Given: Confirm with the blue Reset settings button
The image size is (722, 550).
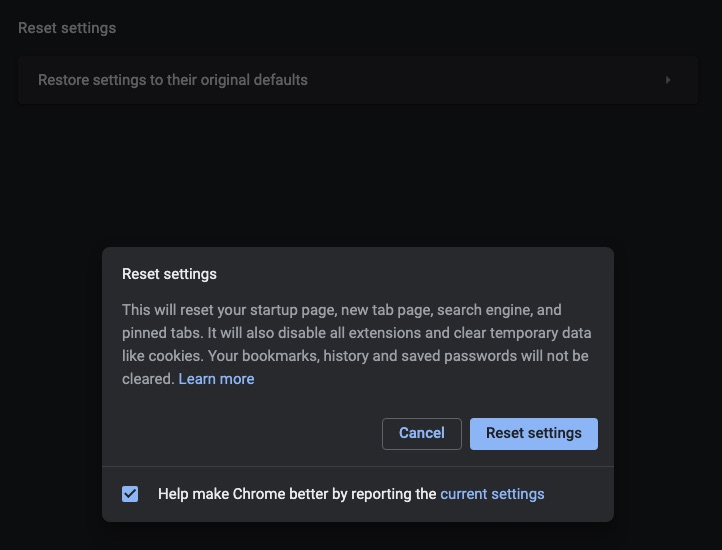Looking at the screenshot, I should (x=533, y=433).
